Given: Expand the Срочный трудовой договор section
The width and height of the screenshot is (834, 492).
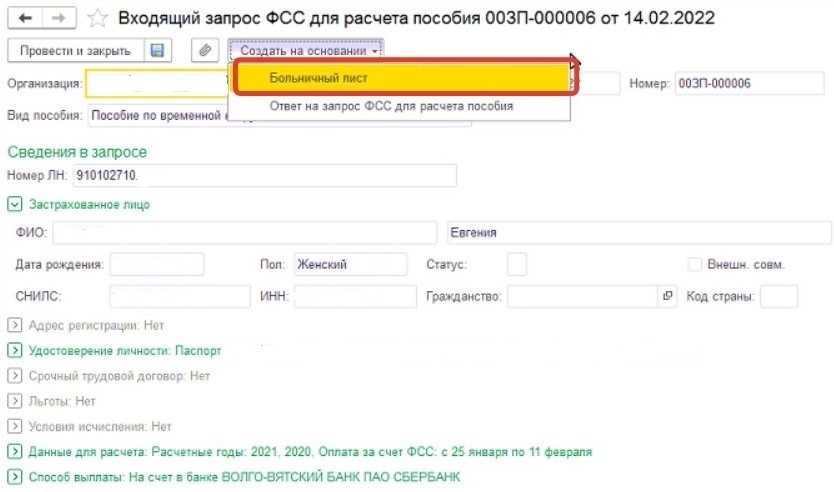Looking at the screenshot, I should pos(14,376).
